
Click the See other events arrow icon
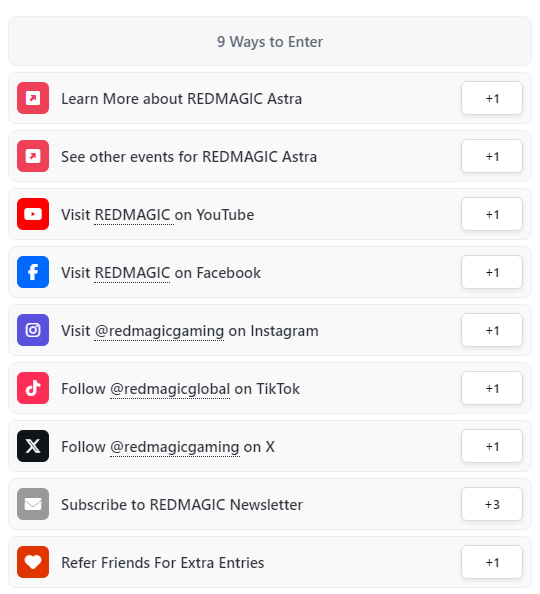click(33, 156)
